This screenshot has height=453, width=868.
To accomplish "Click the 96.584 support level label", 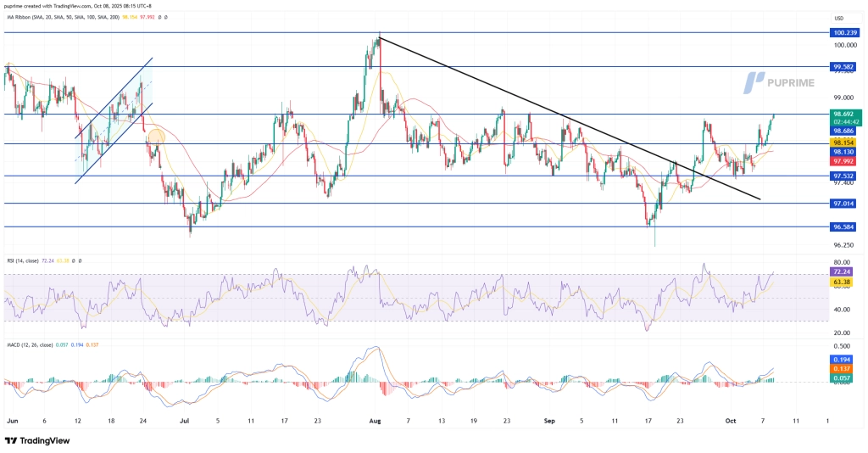I will click(x=843, y=226).
